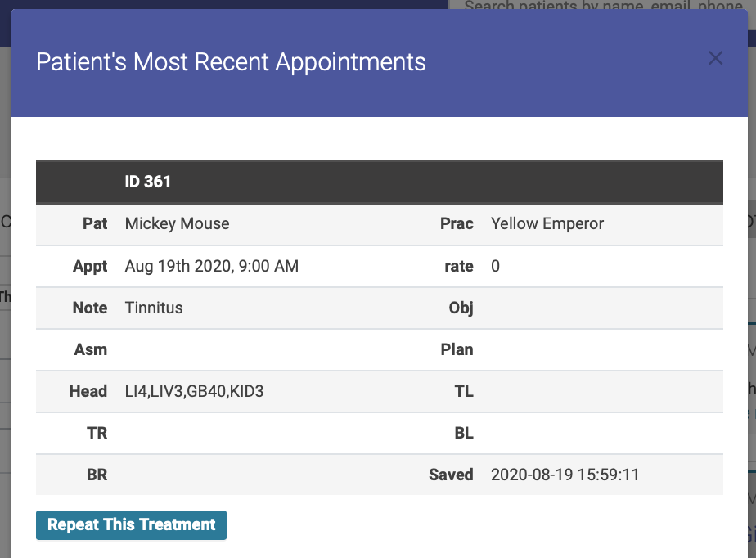Select the Head points LI4,LIV3,GB40,KID3

[194, 391]
